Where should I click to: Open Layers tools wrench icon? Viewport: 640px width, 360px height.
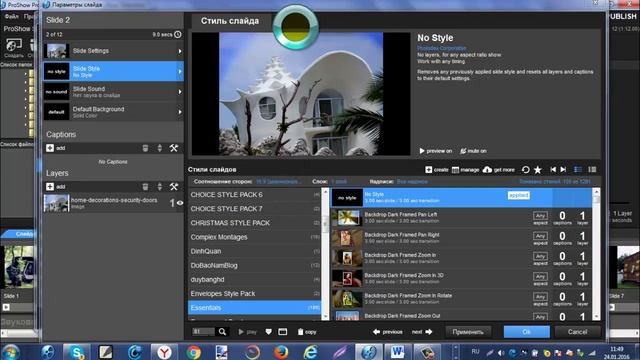174,187
